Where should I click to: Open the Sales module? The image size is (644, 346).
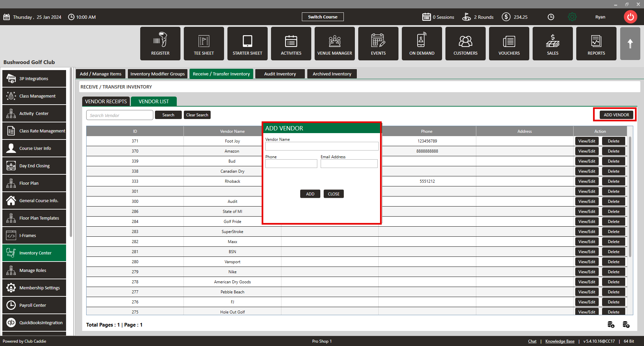coord(553,44)
